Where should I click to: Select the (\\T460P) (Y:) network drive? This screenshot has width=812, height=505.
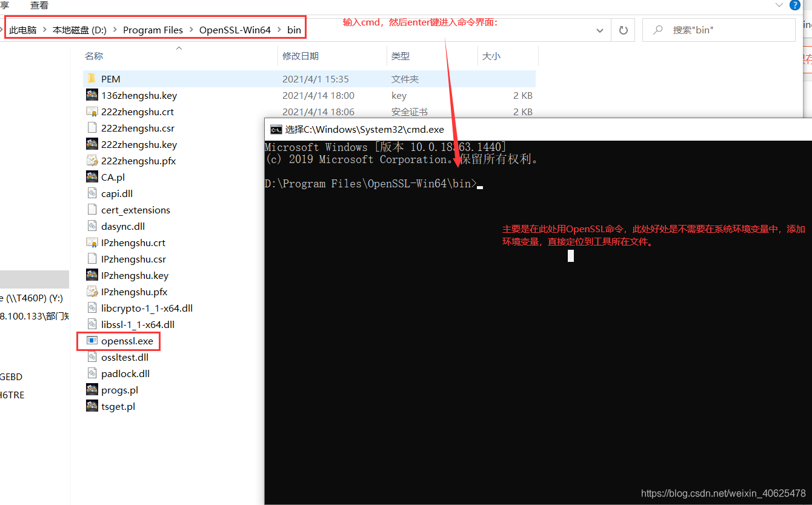(32, 298)
